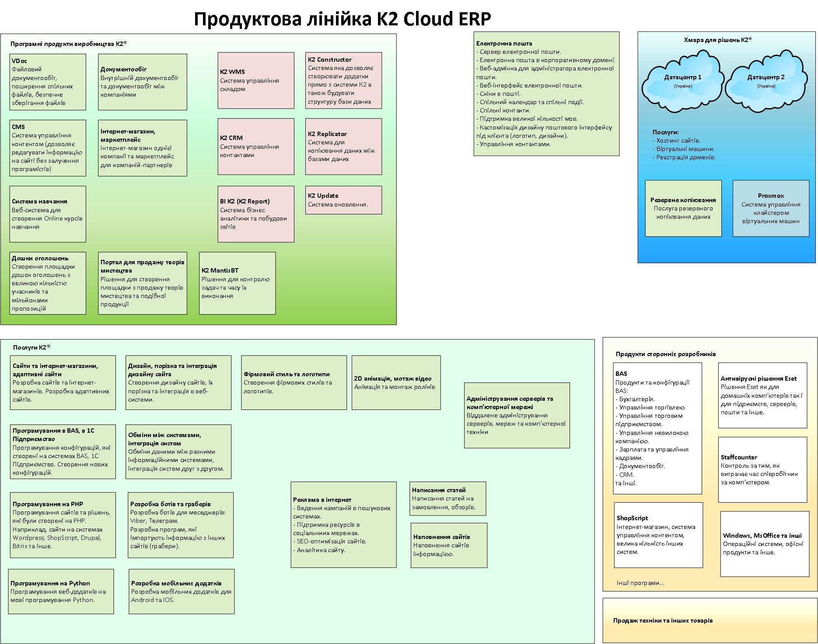Click the K2 Replicator box
Image resolution: width=818 pixels, height=644 pixels.
pyautogui.click(x=343, y=147)
